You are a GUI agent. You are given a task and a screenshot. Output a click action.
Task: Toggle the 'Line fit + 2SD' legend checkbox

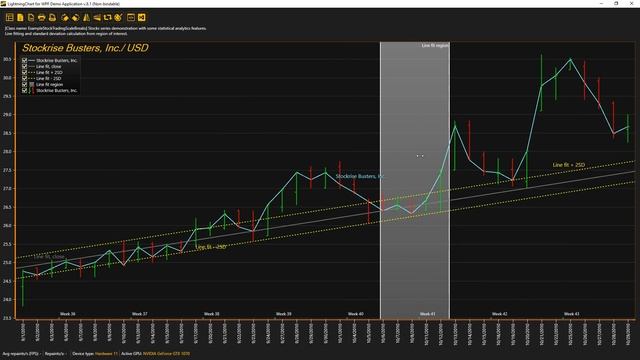24,72
